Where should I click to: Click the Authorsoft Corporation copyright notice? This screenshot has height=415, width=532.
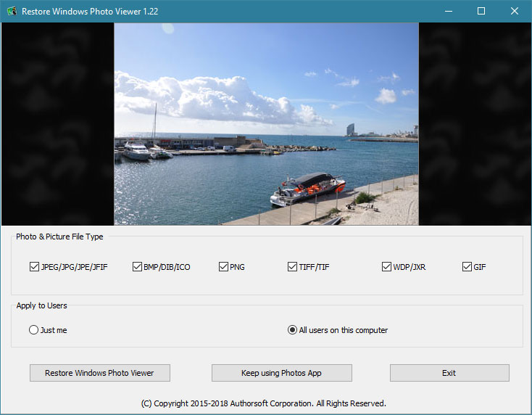point(263,403)
